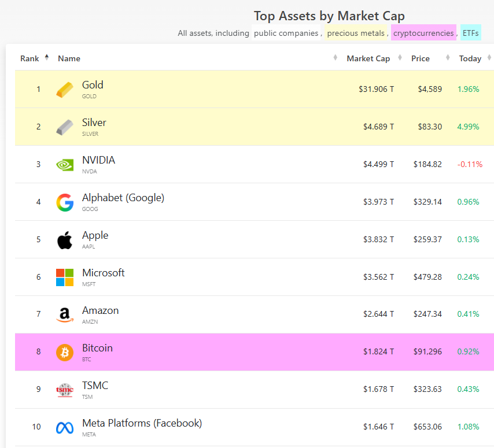Sort using arrows next to Name column

pyautogui.click(x=336, y=57)
